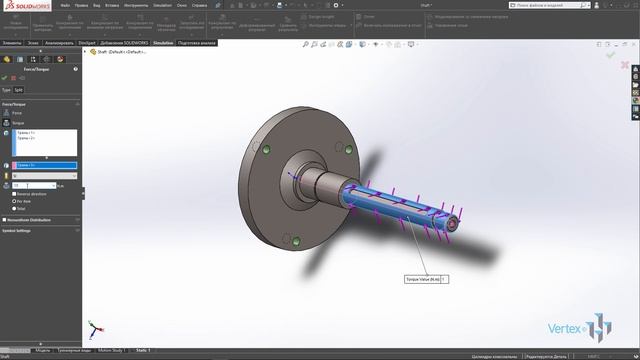Open Static 1 study bottom tab

(x=143, y=350)
